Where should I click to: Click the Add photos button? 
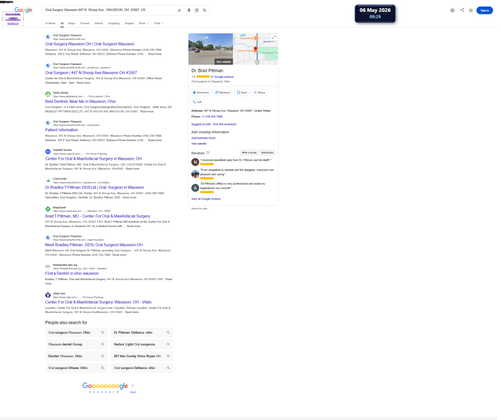point(267,153)
